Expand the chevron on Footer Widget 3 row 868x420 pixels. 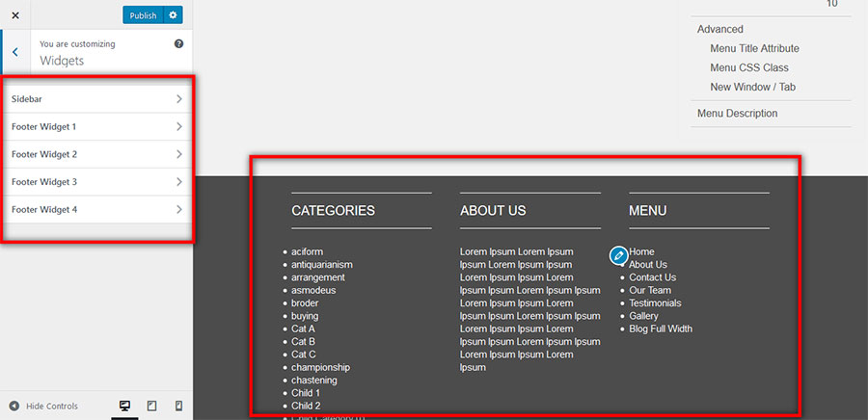tap(178, 182)
